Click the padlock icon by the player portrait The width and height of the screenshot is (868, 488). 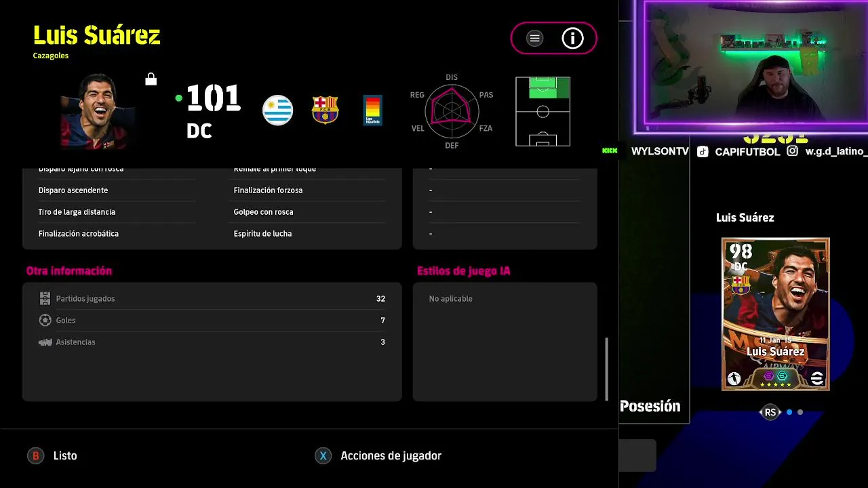pyautogui.click(x=151, y=79)
